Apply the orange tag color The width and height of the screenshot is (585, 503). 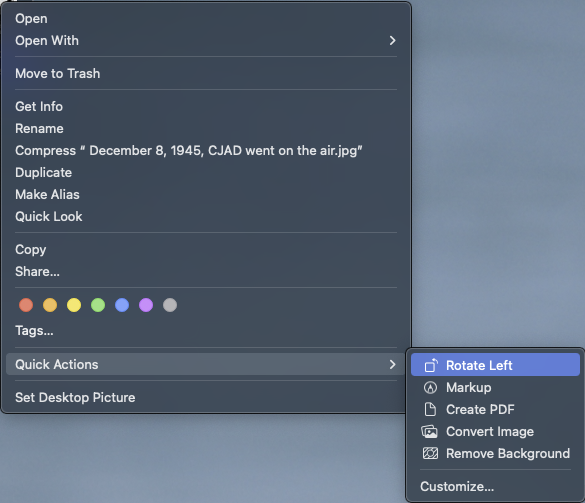pyautogui.click(x=50, y=305)
